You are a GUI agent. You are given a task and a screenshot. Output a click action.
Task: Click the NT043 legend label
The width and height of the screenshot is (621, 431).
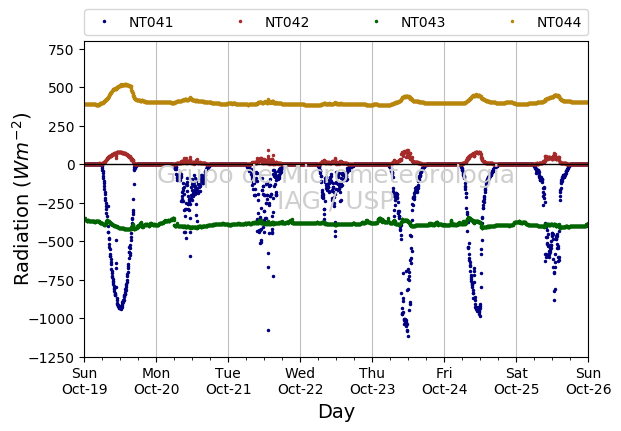pos(423,22)
